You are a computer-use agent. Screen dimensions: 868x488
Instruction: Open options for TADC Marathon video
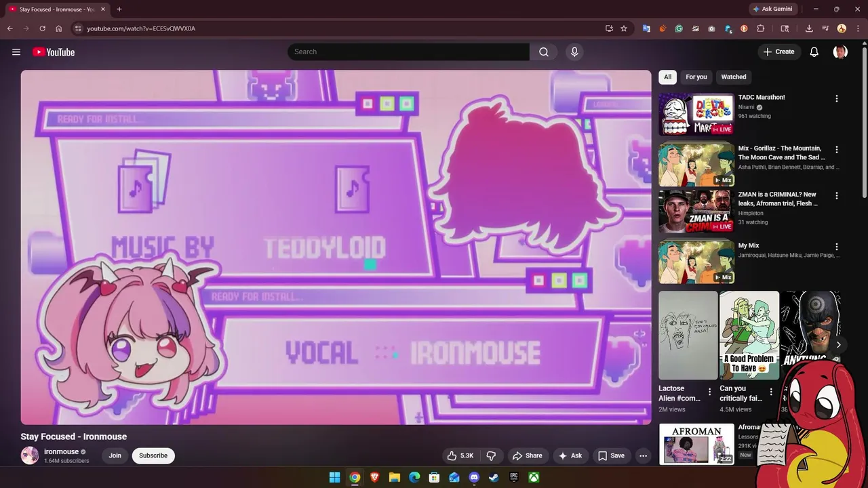[x=836, y=98]
